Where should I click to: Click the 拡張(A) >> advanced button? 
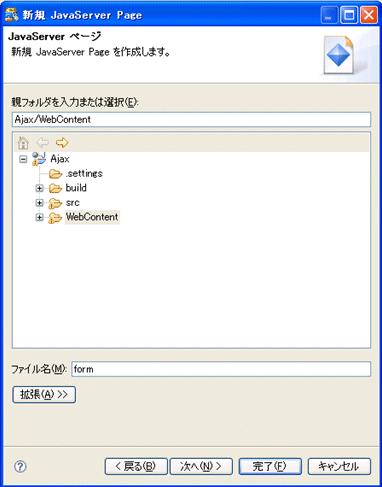tap(44, 395)
